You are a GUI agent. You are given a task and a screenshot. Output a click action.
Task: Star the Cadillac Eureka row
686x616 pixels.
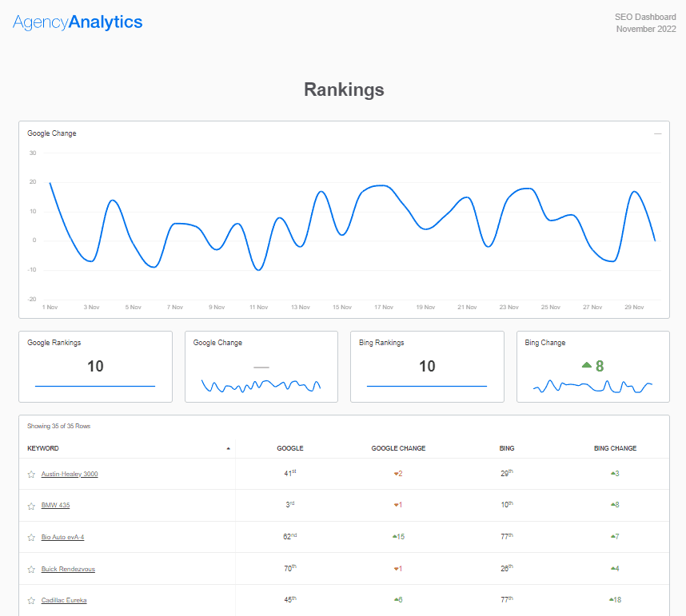(31, 600)
